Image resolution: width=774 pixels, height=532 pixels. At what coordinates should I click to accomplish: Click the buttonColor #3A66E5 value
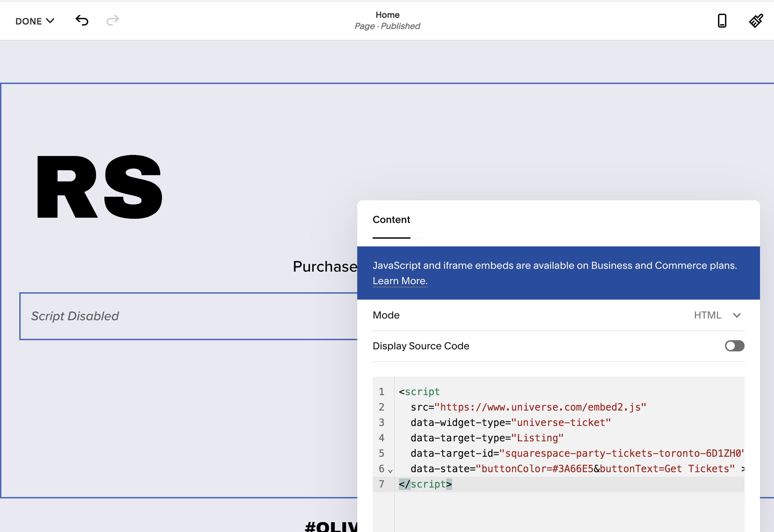pos(573,469)
